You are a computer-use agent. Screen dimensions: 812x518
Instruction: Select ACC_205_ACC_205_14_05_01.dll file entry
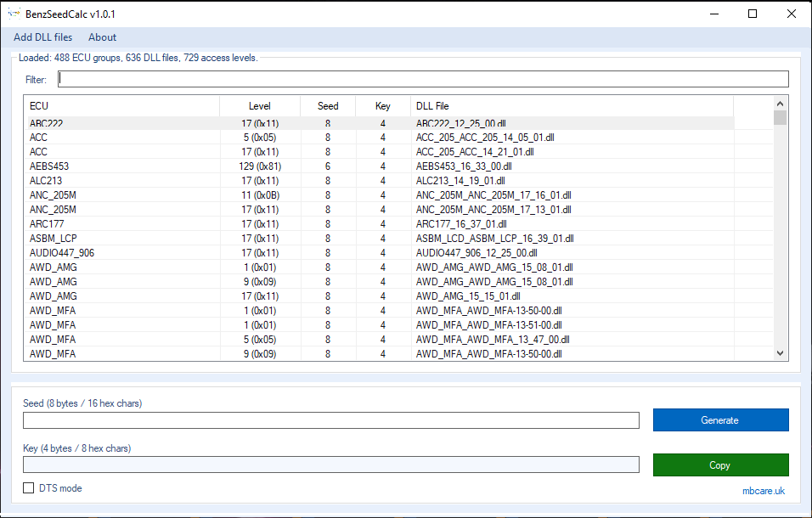[x=485, y=138]
